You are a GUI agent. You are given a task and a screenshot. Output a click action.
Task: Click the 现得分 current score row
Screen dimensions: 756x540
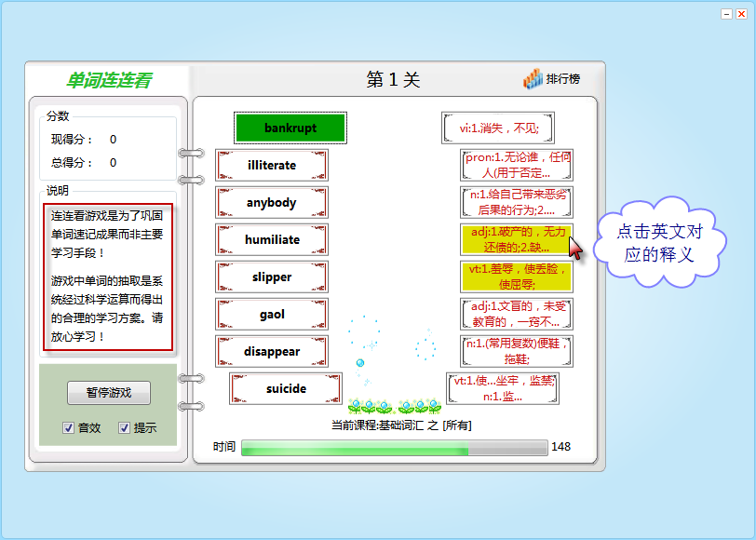pos(84,140)
